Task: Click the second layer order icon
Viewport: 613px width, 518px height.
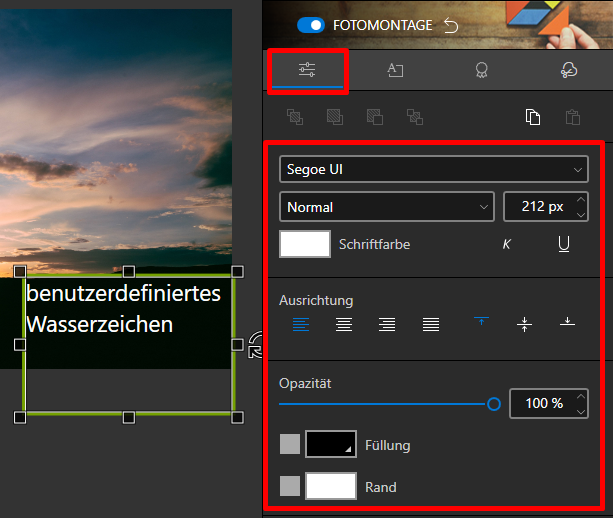Action: 335,117
